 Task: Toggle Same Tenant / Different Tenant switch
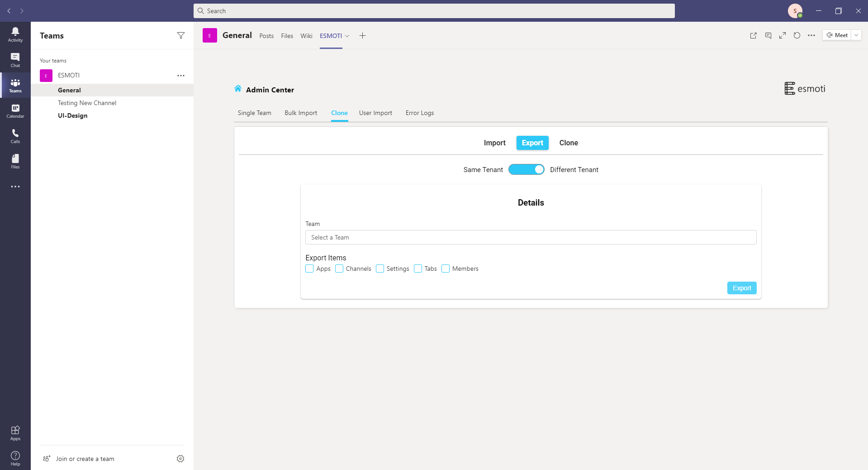pos(526,169)
